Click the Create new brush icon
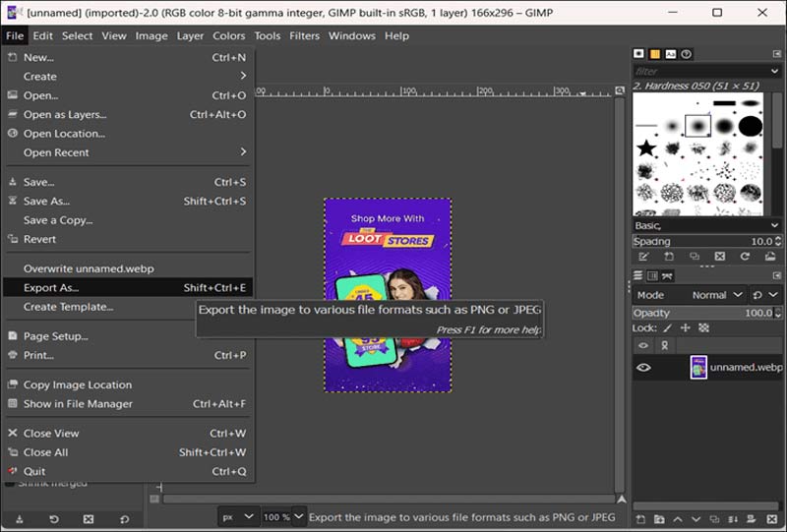 click(669, 257)
